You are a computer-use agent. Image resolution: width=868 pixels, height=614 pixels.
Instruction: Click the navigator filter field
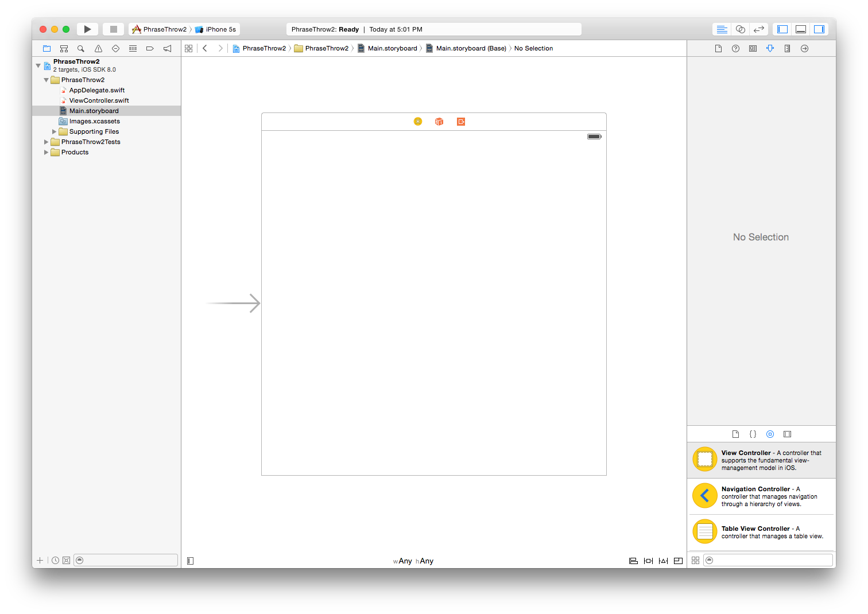[126, 561]
